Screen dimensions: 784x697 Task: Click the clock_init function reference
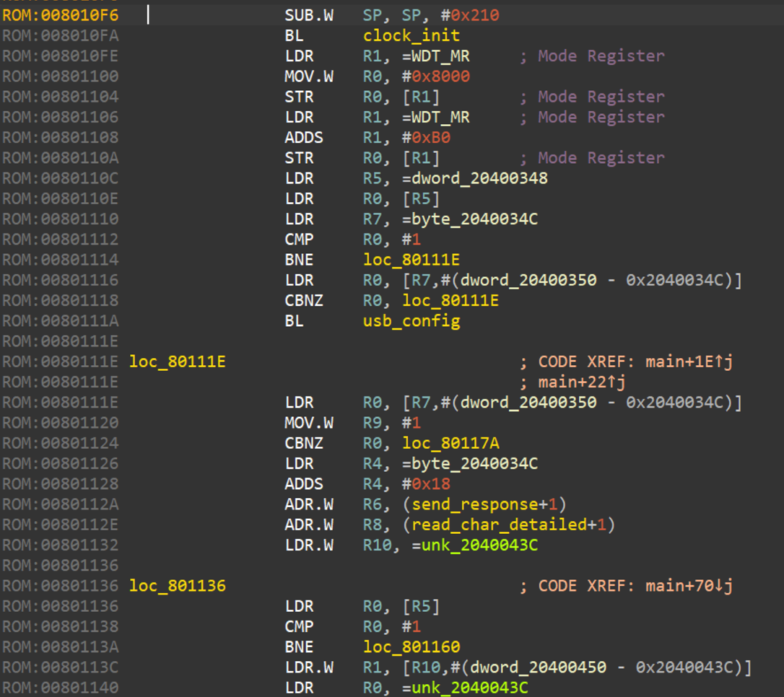click(412, 35)
